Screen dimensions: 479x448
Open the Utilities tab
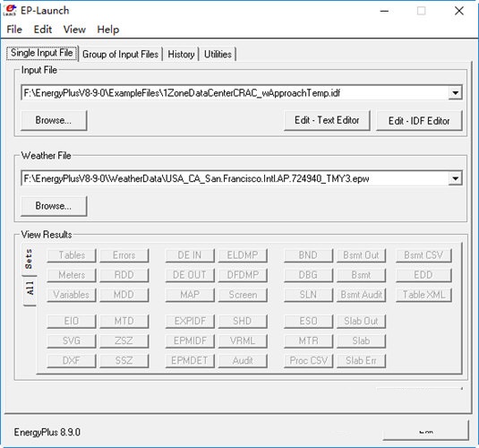point(218,54)
